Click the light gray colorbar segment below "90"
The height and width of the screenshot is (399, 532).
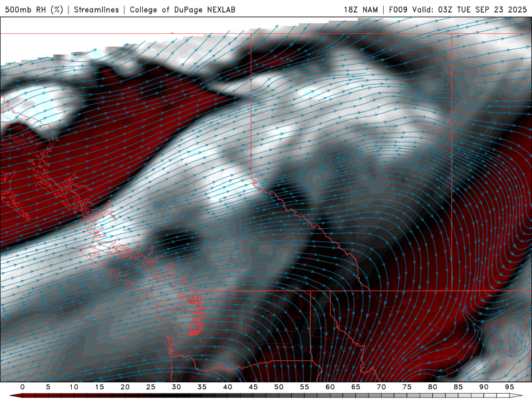pyautogui.click(x=484, y=396)
